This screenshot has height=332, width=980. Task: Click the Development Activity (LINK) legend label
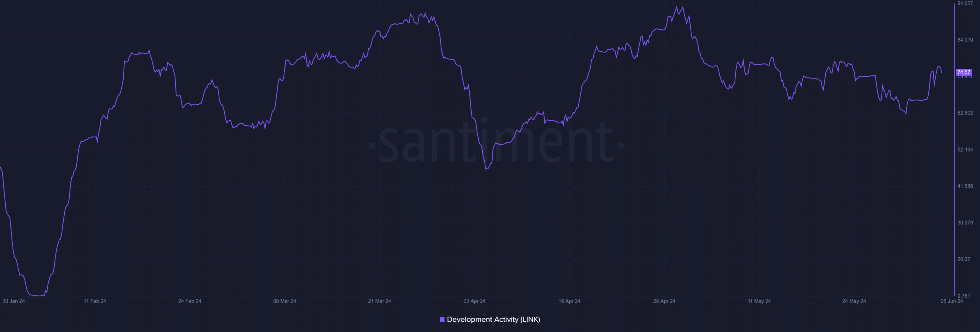(x=493, y=319)
